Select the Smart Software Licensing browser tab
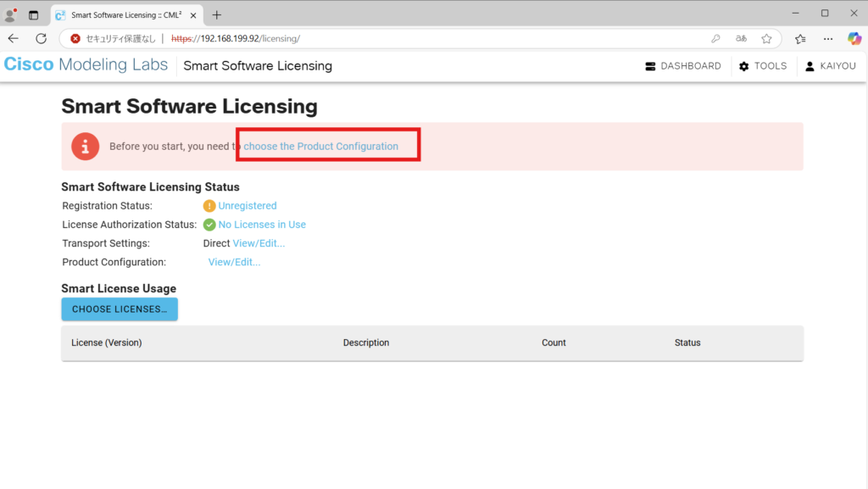Image resolution: width=868 pixels, height=489 pixels. (119, 14)
